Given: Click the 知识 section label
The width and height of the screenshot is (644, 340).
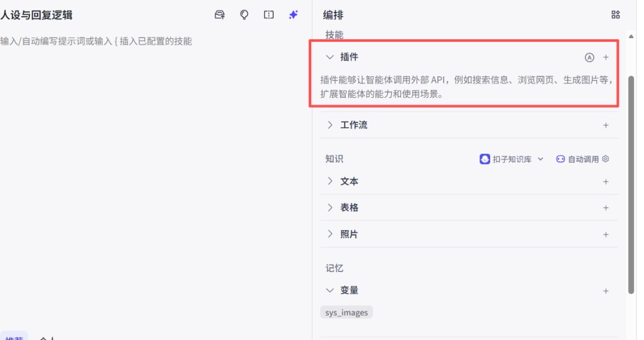Looking at the screenshot, I should coord(335,159).
